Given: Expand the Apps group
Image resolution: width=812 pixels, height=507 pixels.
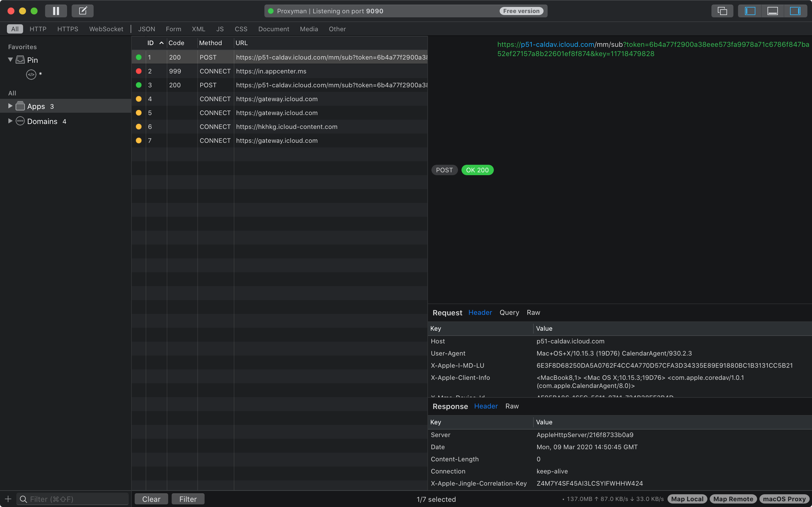Looking at the screenshot, I should [10, 106].
